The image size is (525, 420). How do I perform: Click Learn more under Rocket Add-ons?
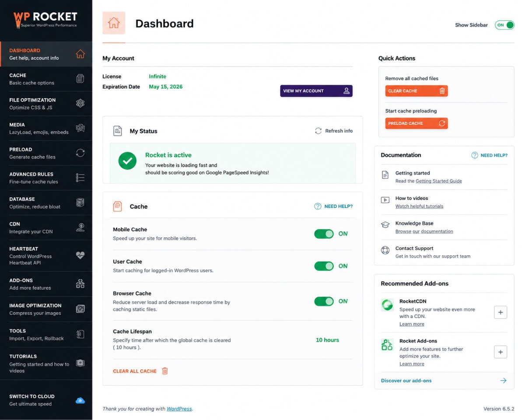pyautogui.click(x=412, y=364)
